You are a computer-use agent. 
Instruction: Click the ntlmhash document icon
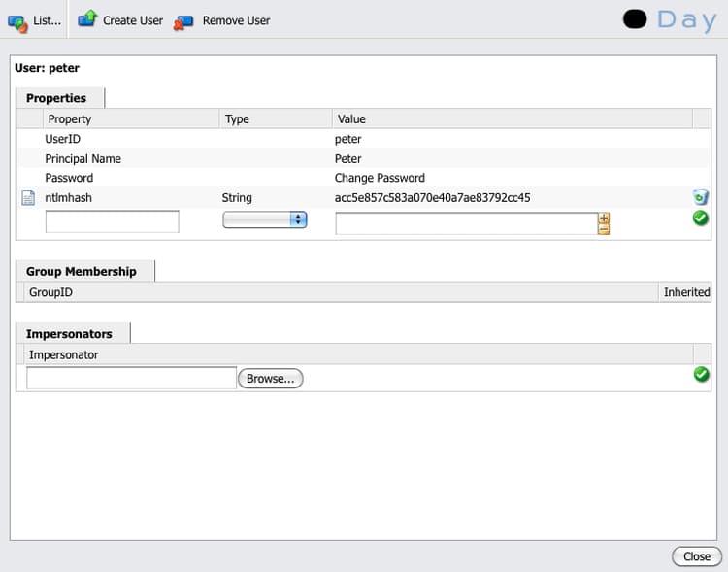[x=28, y=197]
